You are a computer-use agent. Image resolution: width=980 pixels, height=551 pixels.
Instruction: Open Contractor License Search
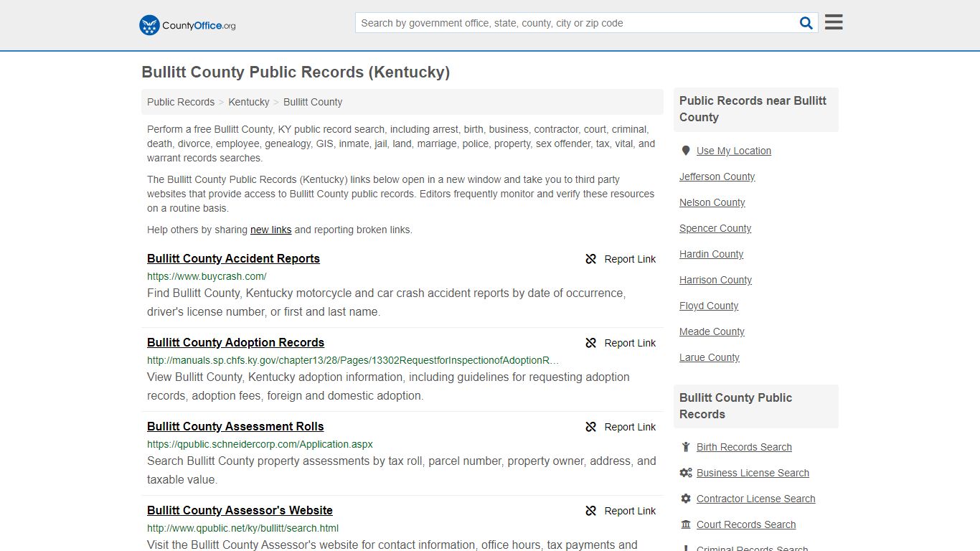(x=755, y=499)
